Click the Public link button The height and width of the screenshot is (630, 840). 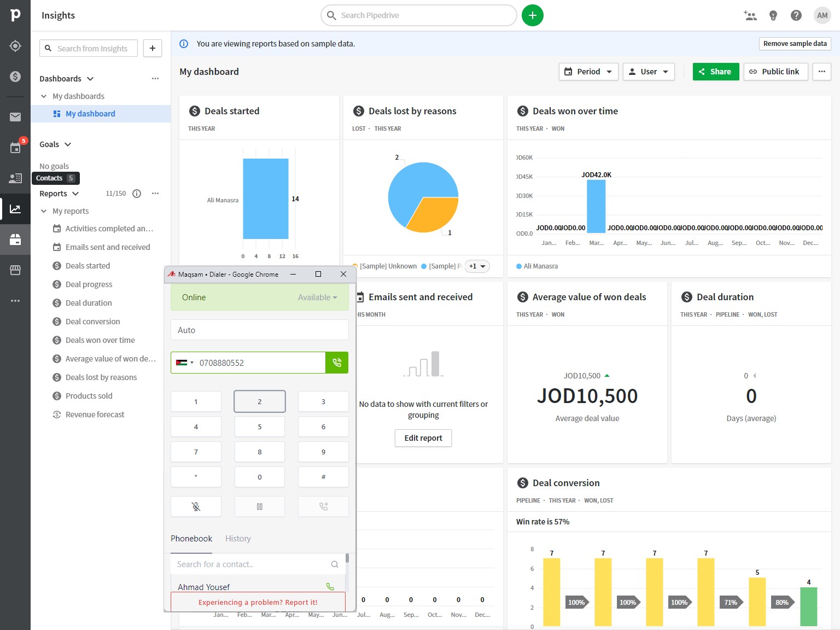click(775, 72)
